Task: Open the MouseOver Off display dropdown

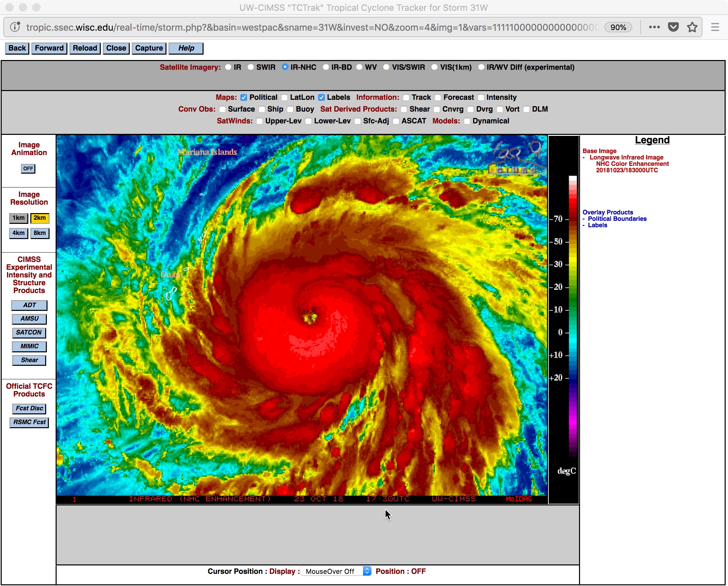Action: pos(336,571)
